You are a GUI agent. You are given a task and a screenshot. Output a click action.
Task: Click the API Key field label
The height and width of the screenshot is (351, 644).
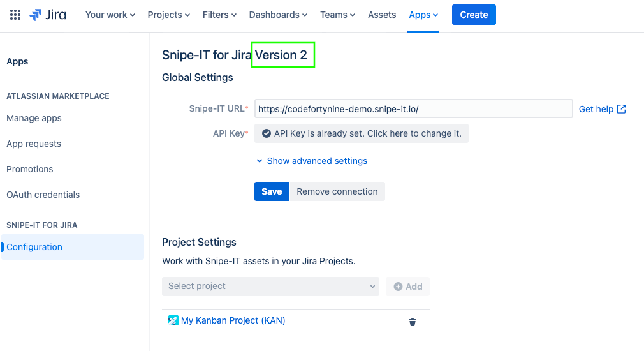point(230,133)
